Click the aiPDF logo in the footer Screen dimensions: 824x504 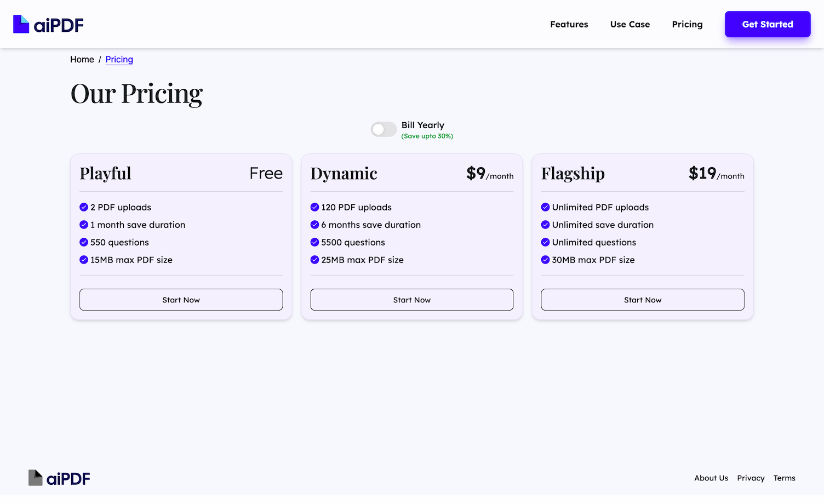[59, 478]
